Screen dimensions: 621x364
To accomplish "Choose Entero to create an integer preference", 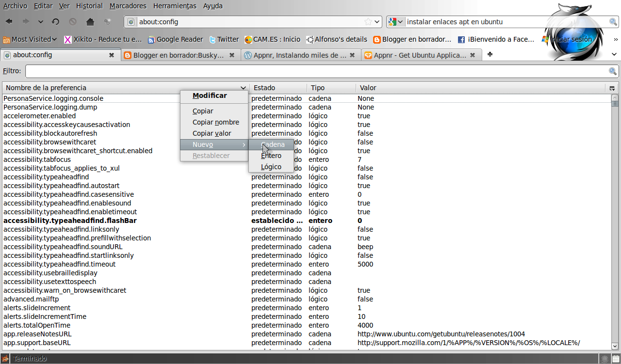I will (x=271, y=156).
